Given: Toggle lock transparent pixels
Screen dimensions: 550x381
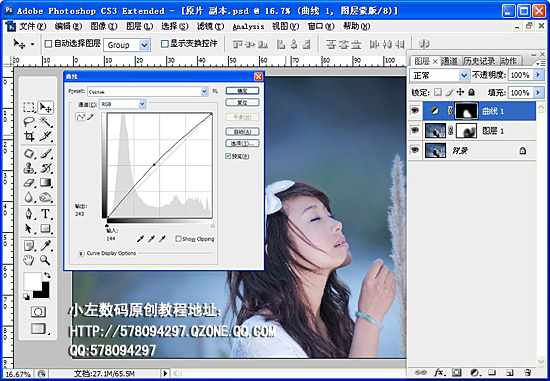Looking at the screenshot, I should pyautogui.click(x=438, y=92).
